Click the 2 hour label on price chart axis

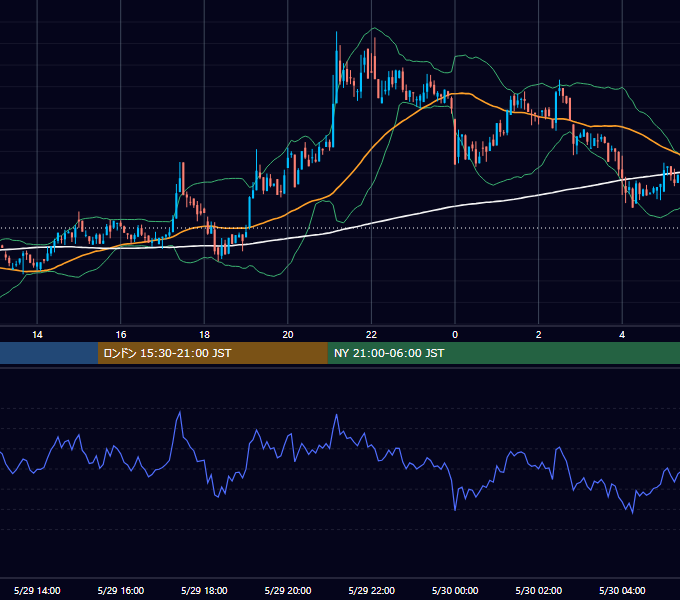(x=539, y=335)
